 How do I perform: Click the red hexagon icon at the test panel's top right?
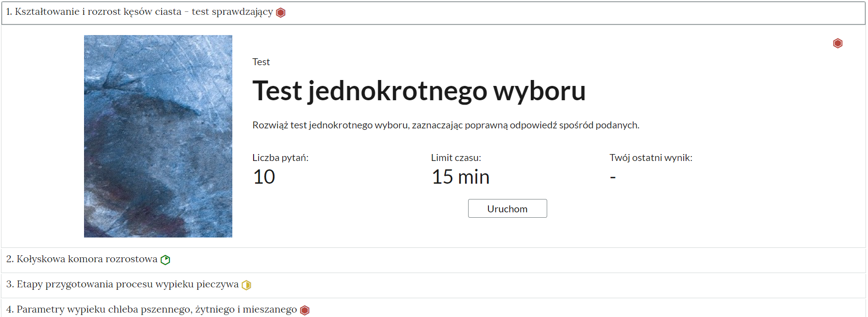coord(837,43)
